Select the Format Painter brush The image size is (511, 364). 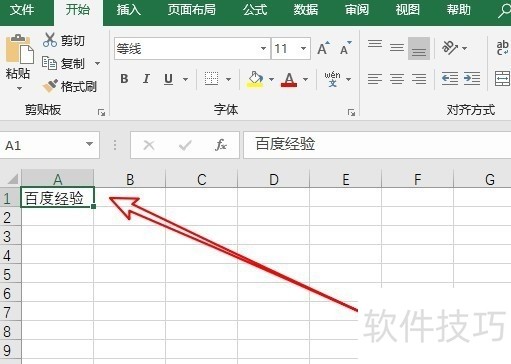click(x=50, y=86)
